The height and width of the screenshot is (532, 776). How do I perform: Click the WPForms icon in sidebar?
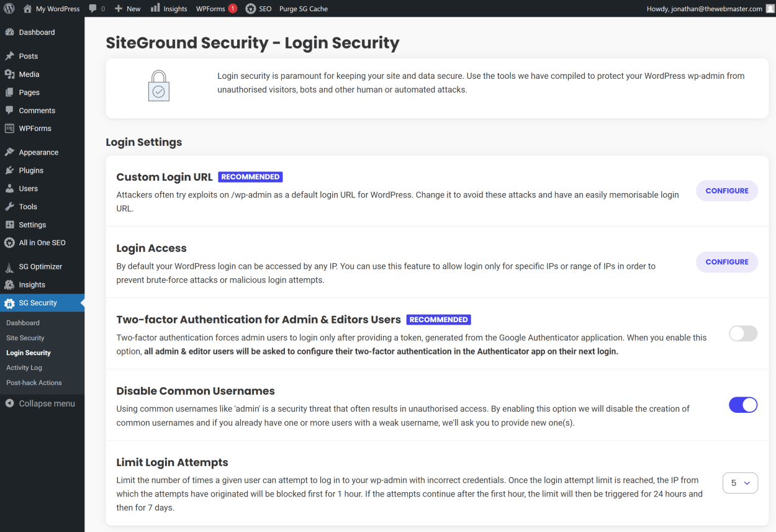tap(9, 128)
